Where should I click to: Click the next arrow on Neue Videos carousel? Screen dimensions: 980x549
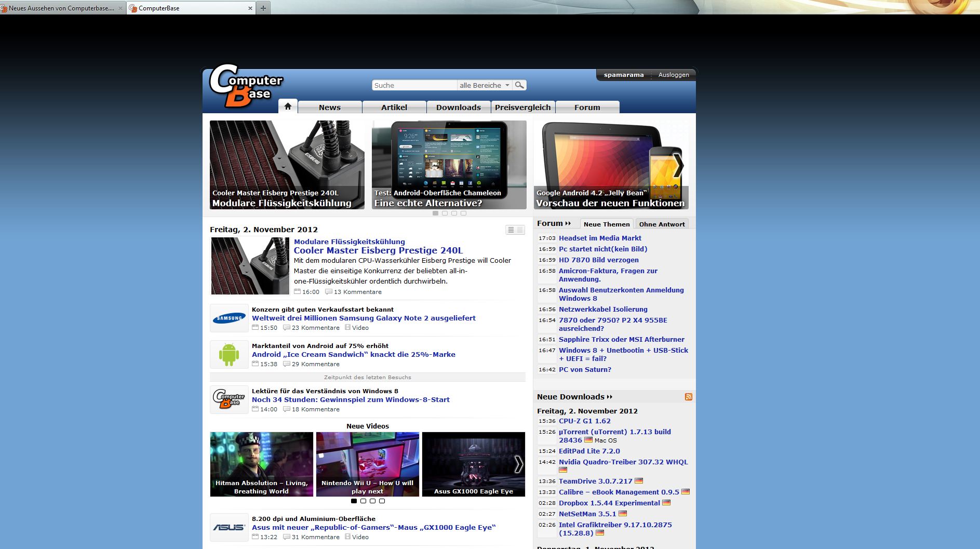(x=518, y=464)
